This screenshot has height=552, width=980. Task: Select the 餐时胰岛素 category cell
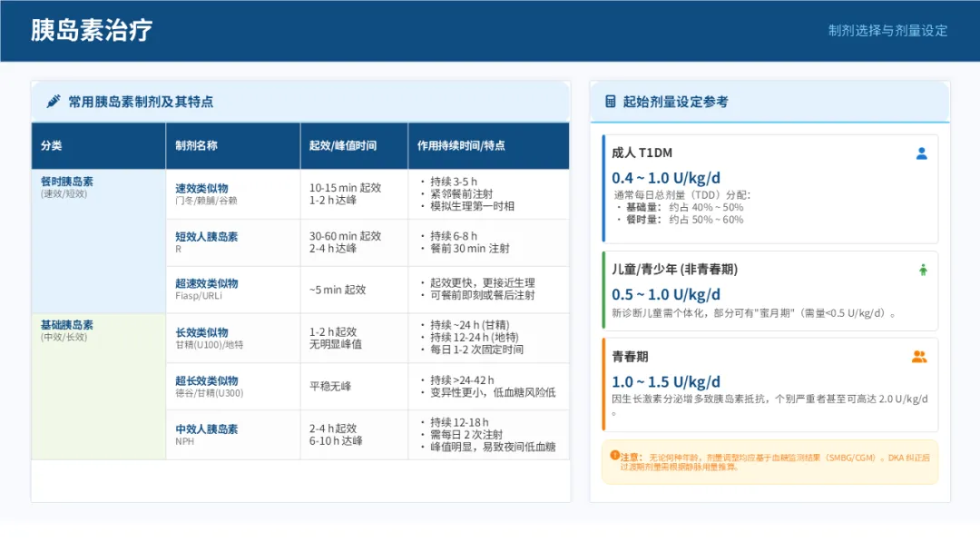pos(99,241)
